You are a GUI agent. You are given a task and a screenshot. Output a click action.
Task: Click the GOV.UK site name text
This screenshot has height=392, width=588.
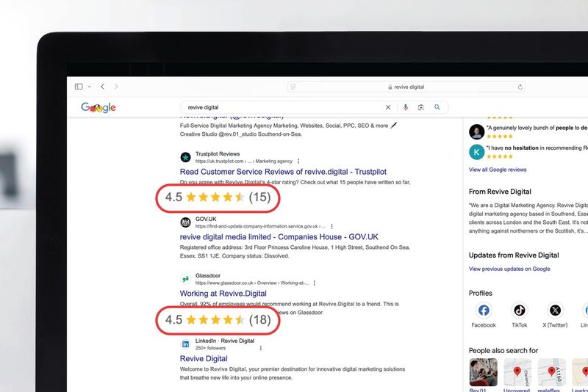click(x=206, y=219)
